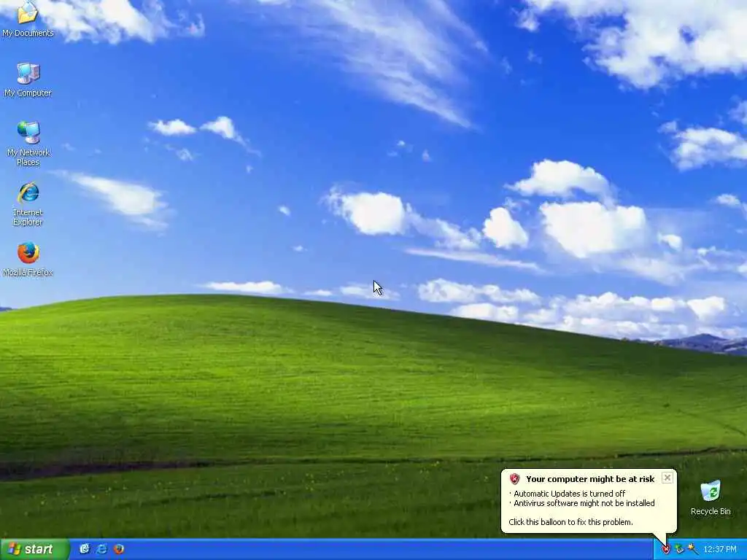Close the security warning balloon
The image size is (747, 560).
tap(667, 478)
